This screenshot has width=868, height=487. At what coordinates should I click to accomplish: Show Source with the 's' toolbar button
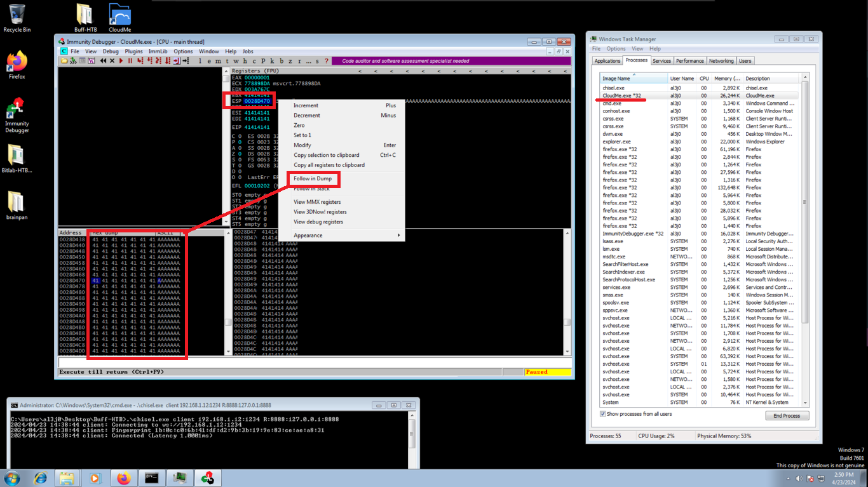317,61
